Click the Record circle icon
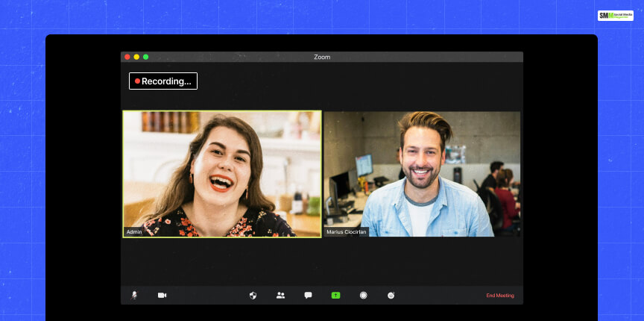This screenshot has width=644, height=321. (x=364, y=295)
